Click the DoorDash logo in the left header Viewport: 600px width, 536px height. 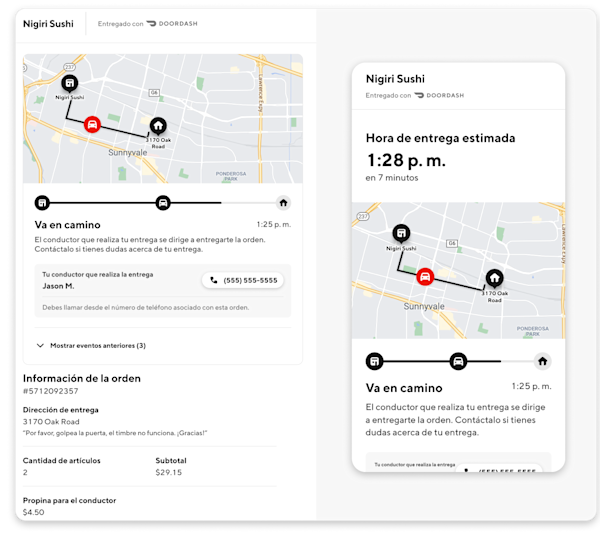click(x=172, y=24)
